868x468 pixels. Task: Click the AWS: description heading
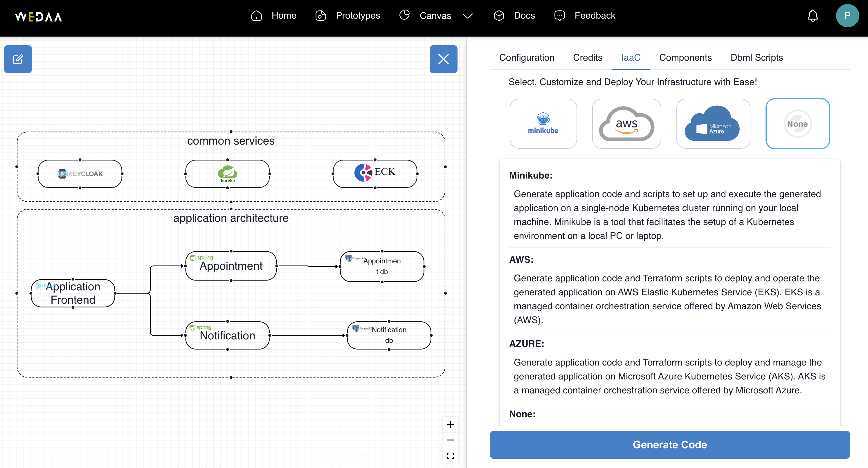click(521, 260)
